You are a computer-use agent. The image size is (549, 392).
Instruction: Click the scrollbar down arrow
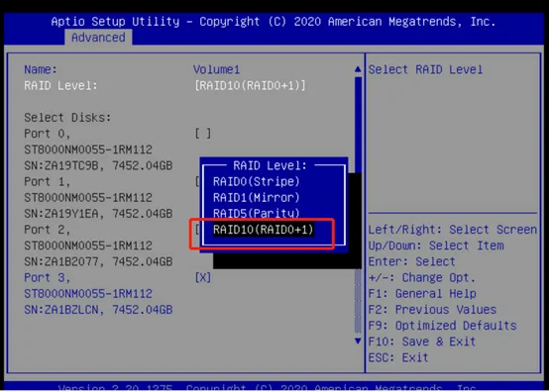358,341
